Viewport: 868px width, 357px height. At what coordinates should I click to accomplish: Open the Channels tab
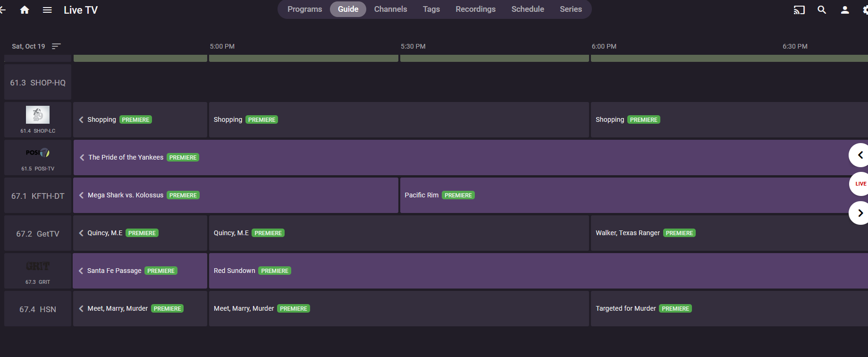(x=390, y=9)
